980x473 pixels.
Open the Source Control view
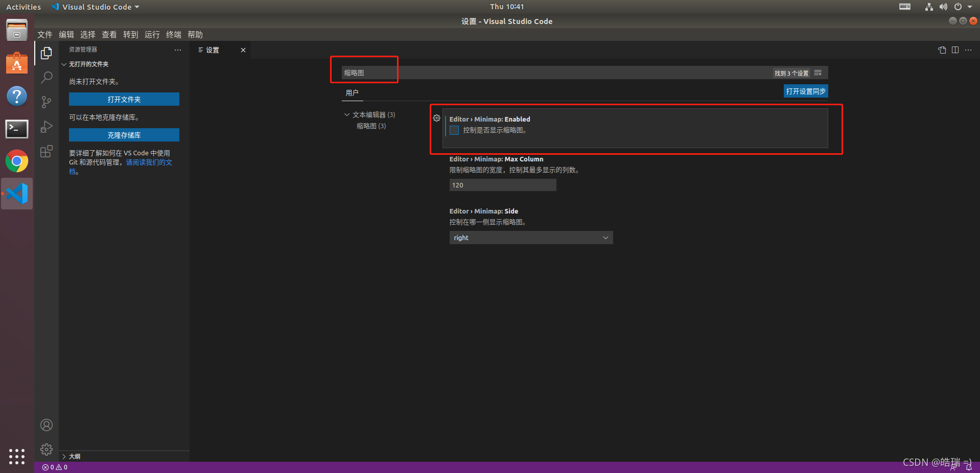point(46,102)
